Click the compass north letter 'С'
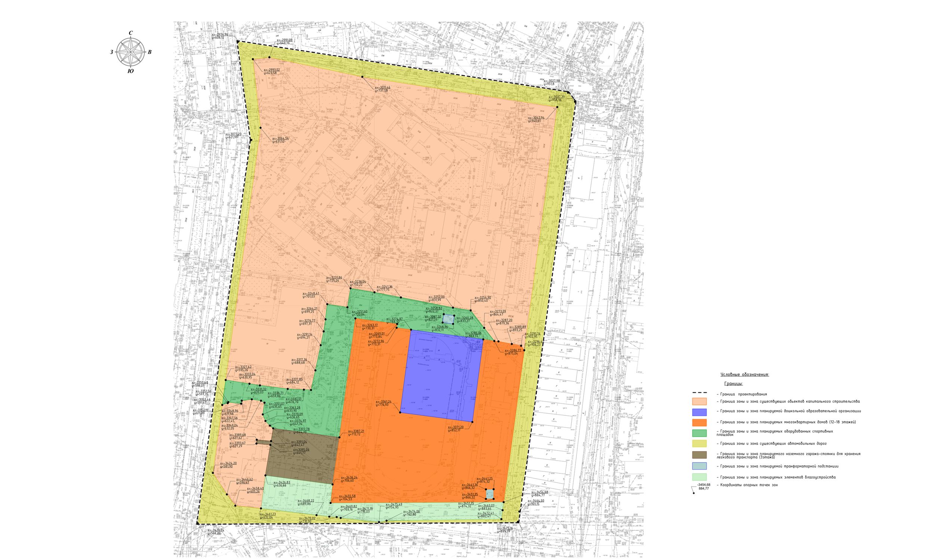The width and height of the screenshot is (935, 560). tap(130, 33)
